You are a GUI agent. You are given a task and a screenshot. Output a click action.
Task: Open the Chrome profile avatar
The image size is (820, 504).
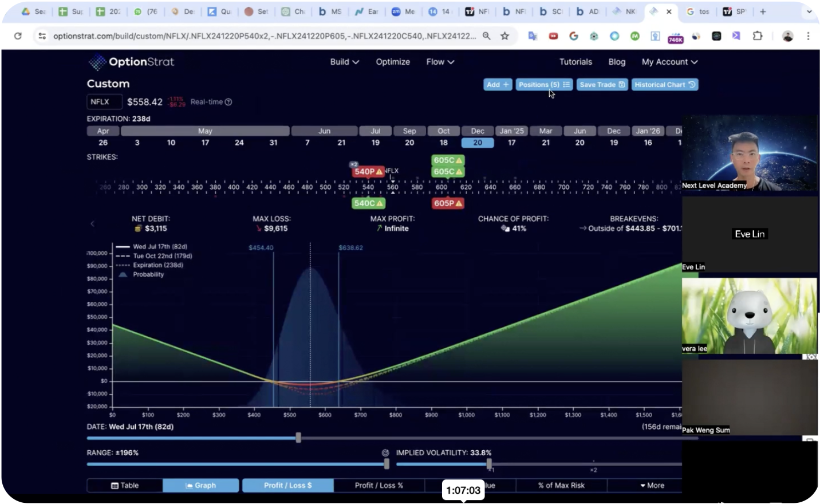[x=788, y=36]
